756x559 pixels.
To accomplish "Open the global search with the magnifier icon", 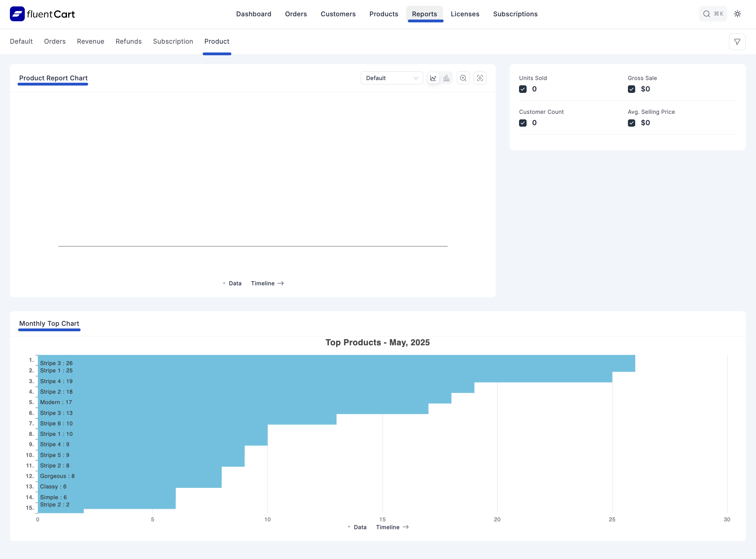I will point(707,14).
